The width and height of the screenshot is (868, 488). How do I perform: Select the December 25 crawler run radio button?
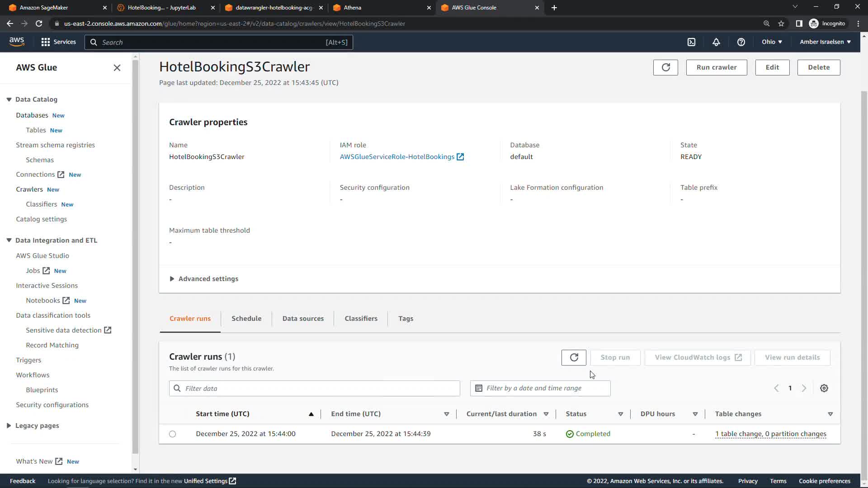coord(173,434)
